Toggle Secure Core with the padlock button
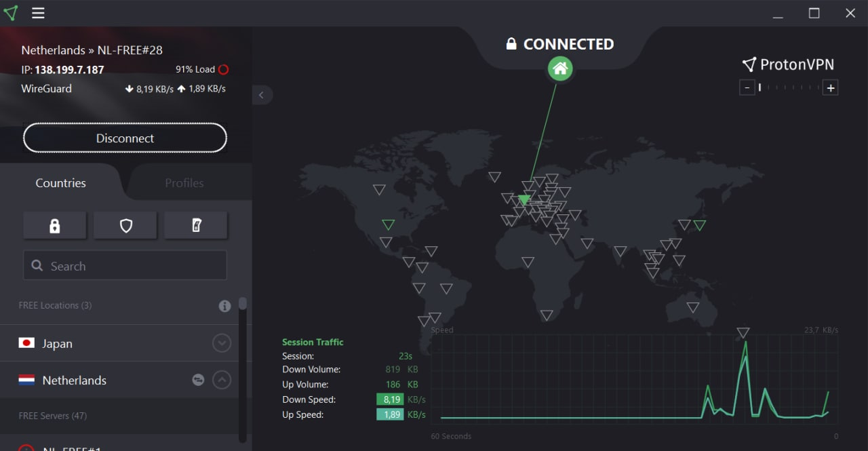Viewport: 868px width, 451px height. click(x=55, y=226)
